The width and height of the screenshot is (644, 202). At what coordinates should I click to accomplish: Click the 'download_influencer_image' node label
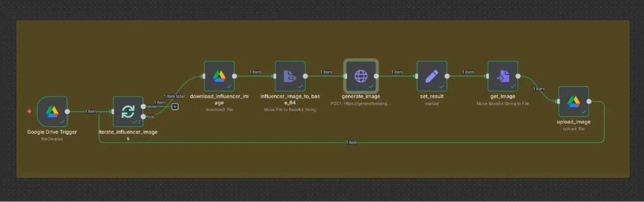click(219, 100)
